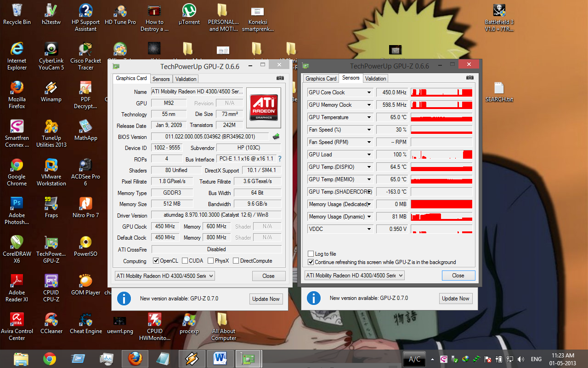
Task: Click the Bus Interface question mark icon
Action: (x=279, y=159)
